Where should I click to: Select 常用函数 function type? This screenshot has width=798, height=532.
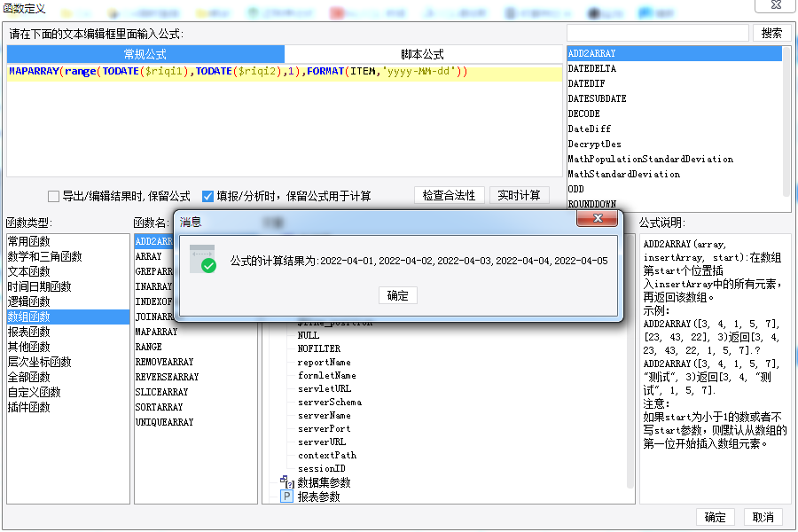click(68, 241)
